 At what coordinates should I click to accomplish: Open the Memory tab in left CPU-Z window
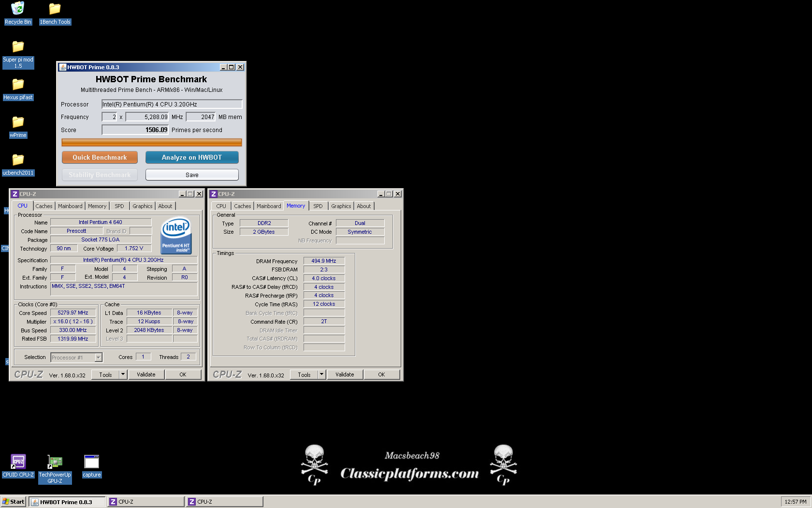coord(97,206)
